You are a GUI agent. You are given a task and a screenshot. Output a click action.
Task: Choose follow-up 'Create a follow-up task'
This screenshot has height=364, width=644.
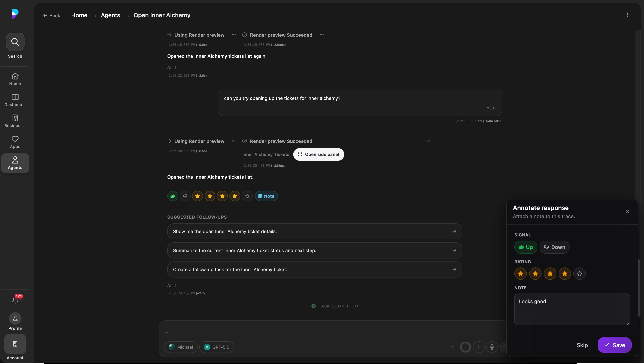314,269
